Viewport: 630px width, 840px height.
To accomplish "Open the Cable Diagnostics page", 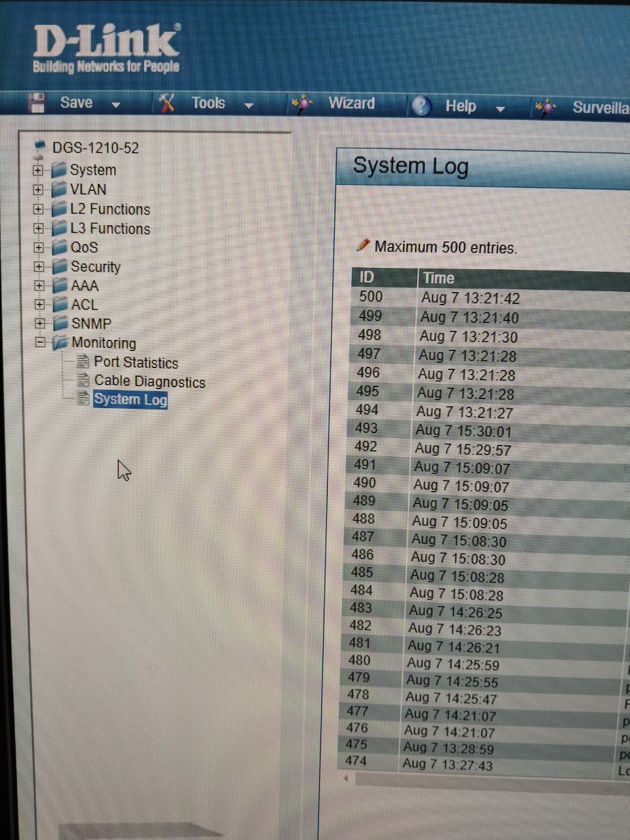I will (x=150, y=381).
